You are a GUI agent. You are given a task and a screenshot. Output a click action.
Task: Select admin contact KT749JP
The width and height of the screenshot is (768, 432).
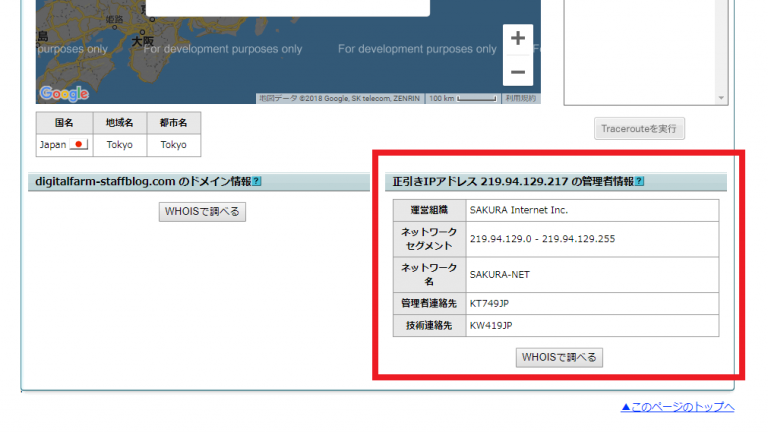(592, 304)
